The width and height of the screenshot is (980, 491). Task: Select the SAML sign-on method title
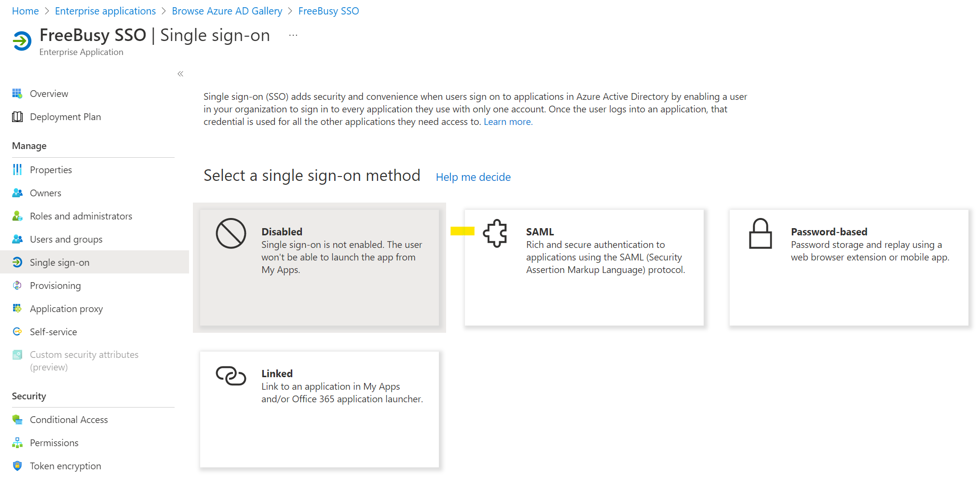click(x=540, y=232)
